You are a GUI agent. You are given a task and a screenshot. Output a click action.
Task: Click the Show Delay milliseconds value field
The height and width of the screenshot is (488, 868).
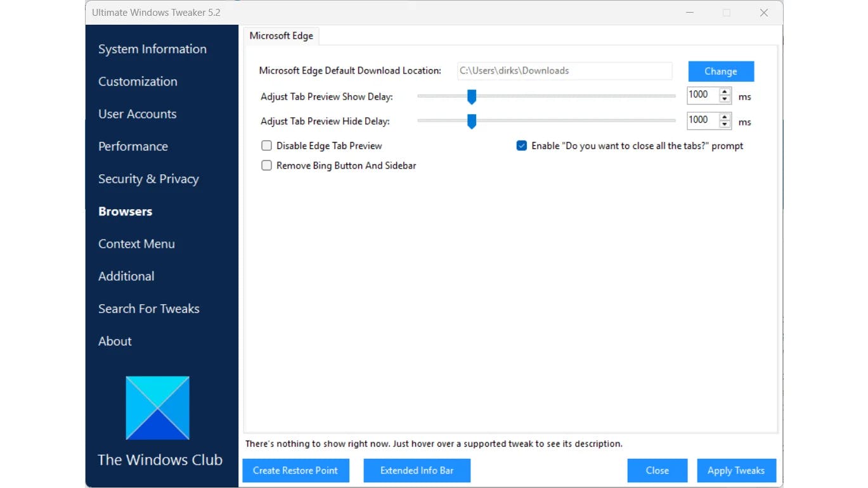(x=703, y=95)
